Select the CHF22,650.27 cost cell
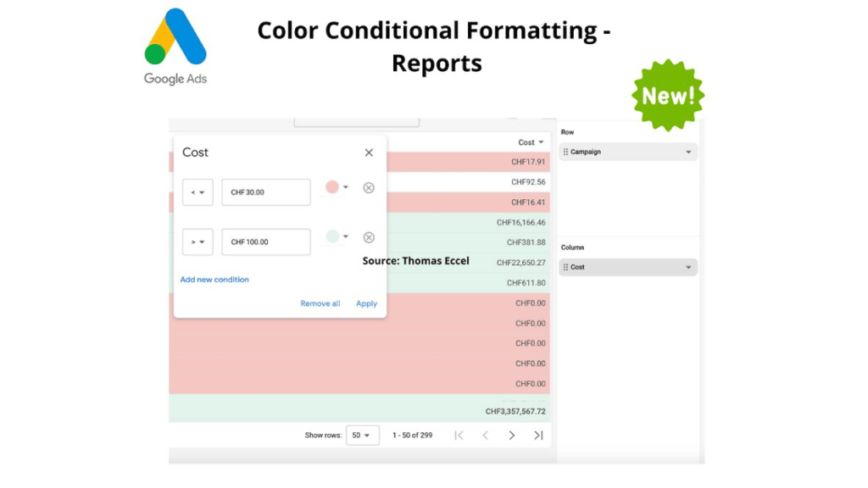Image resolution: width=868 pixels, height=488 pixels. pyautogui.click(x=521, y=263)
